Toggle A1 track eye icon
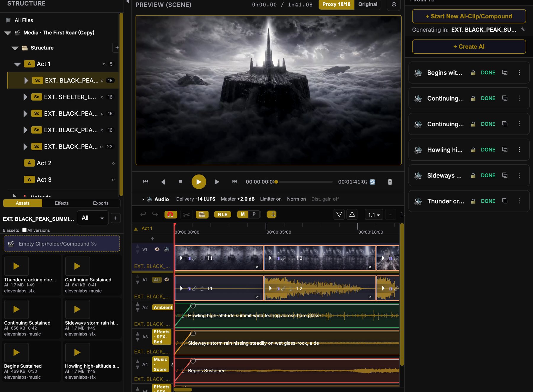Viewport: 533px width, 392px height. coord(167,280)
